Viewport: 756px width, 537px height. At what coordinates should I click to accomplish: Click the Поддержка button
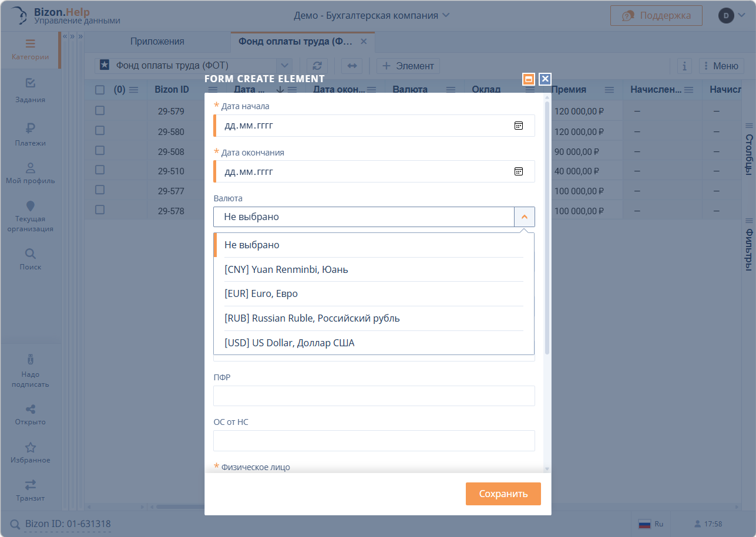656,15
